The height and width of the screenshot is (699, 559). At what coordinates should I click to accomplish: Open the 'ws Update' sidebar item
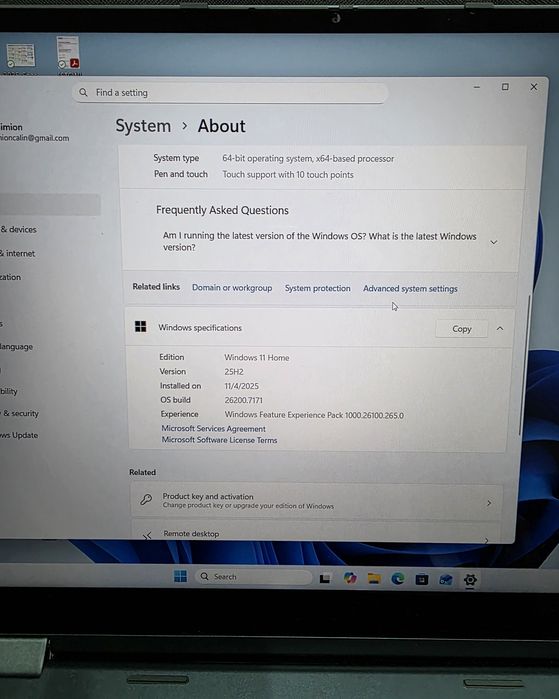click(19, 435)
